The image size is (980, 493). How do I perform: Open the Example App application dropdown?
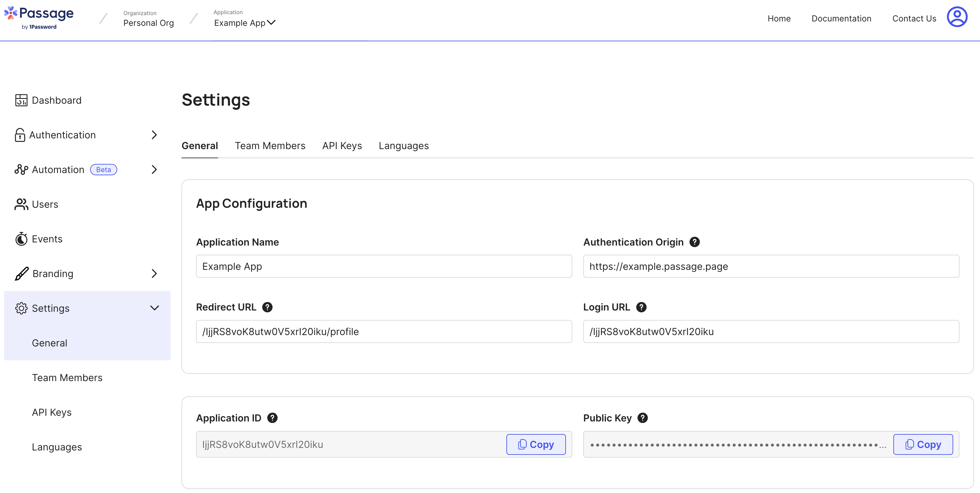coord(245,23)
